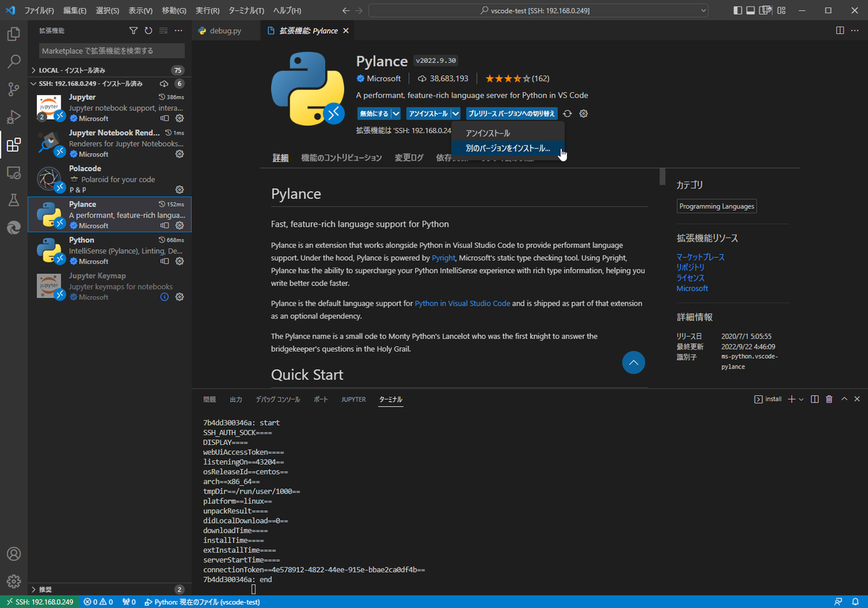Click SSH remote indicator in status bar
Image resolution: width=868 pixels, height=608 pixels.
point(39,601)
